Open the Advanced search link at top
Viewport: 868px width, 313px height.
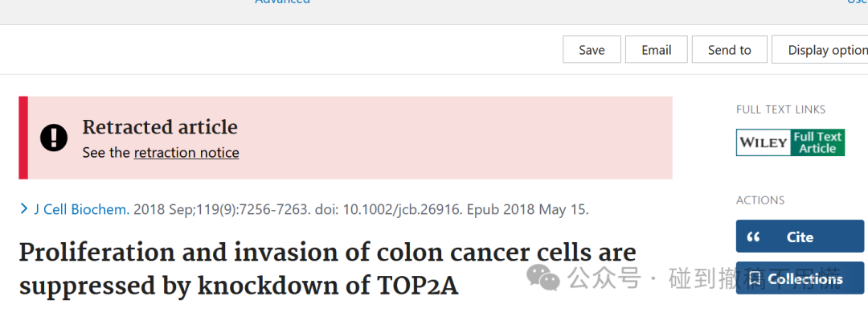point(282,2)
